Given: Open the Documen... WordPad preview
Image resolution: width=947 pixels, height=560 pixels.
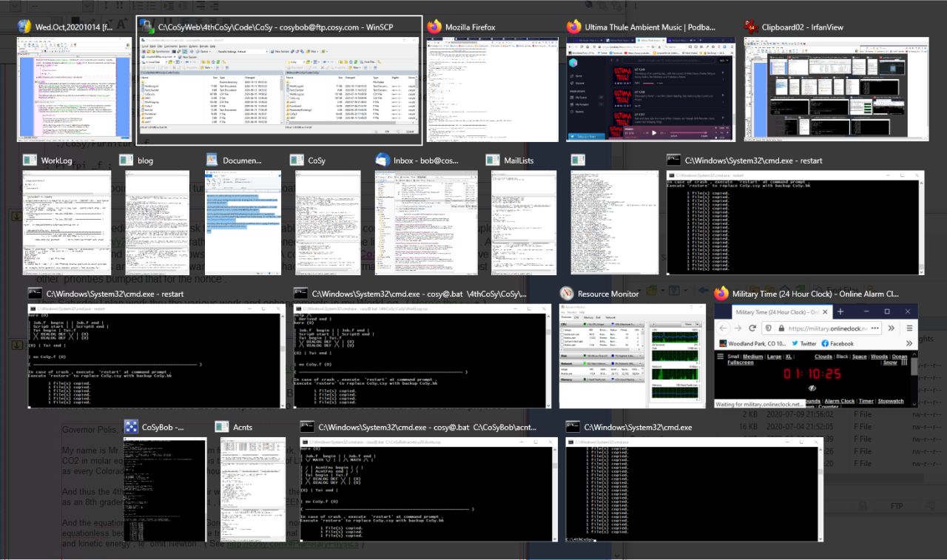Looking at the screenshot, I should [243, 223].
